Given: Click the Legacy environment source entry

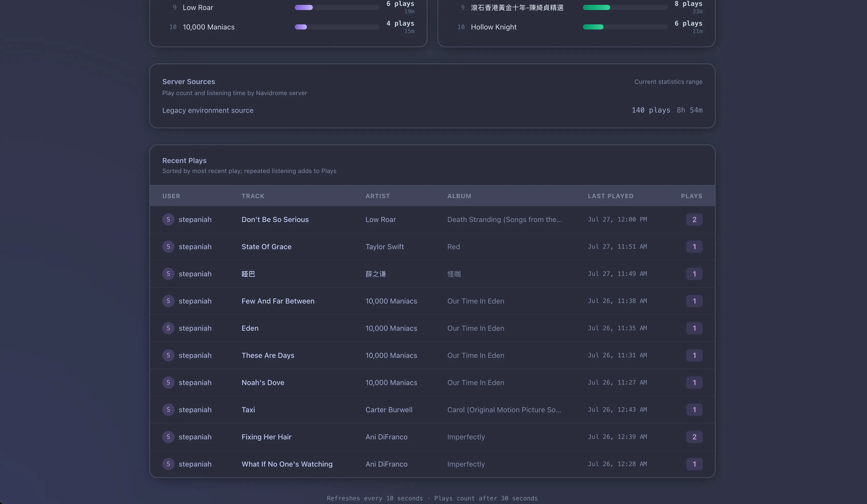Looking at the screenshot, I should coord(432,110).
